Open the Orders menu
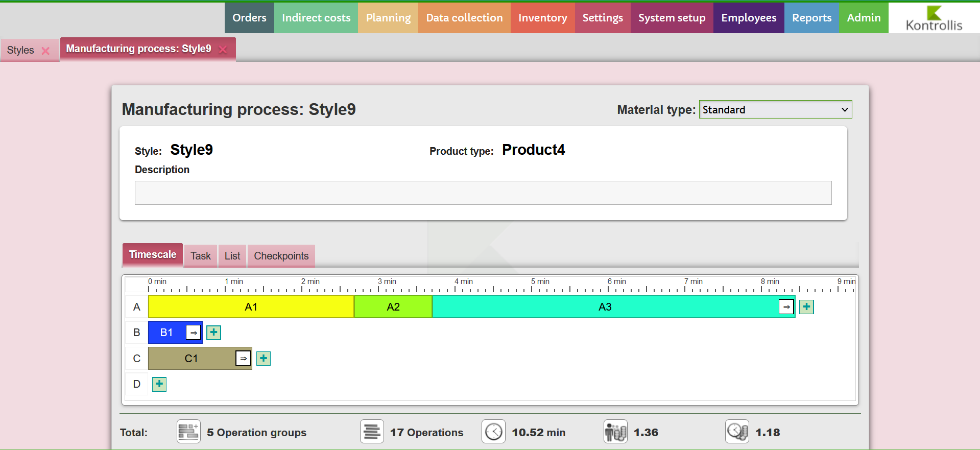Image resolution: width=980 pixels, height=450 pixels. [249, 18]
